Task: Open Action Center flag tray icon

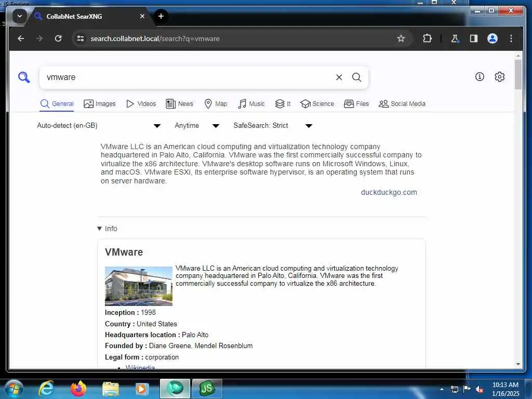Action: [x=467, y=389]
